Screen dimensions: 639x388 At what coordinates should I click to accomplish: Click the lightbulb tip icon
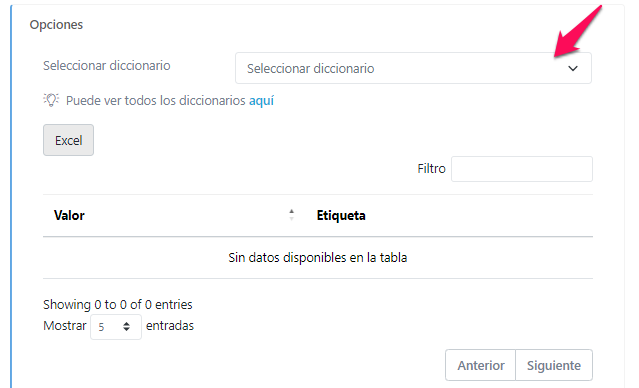click(x=51, y=100)
